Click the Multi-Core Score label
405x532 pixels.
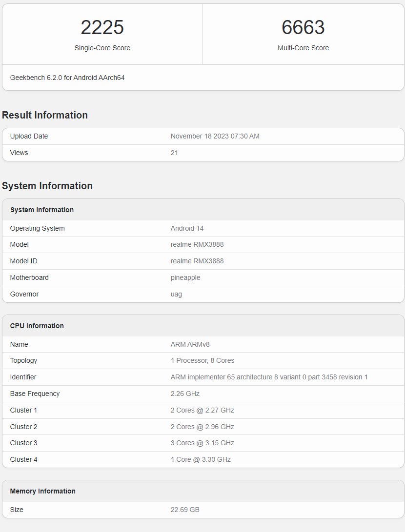tap(303, 48)
